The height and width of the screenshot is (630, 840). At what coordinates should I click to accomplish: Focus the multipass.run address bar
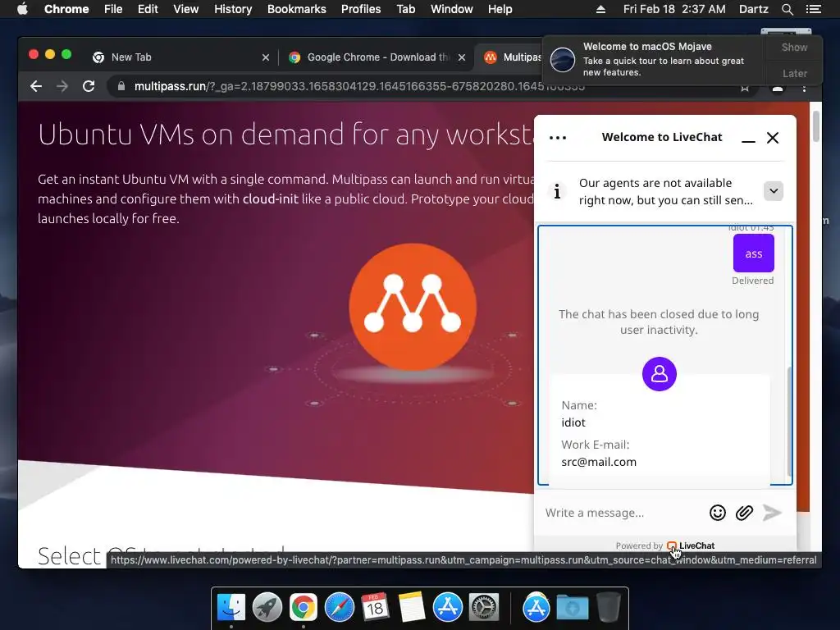point(359,86)
